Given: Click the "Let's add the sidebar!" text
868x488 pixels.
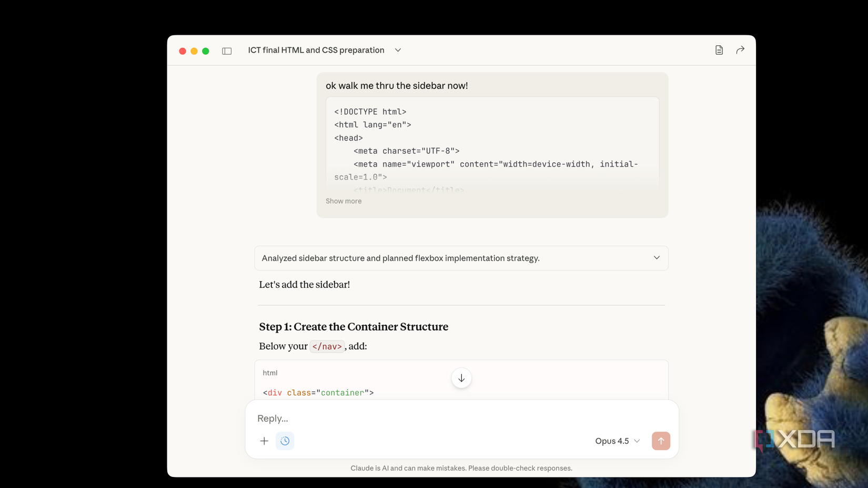Looking at the screenshot, I should click(304, 285).
